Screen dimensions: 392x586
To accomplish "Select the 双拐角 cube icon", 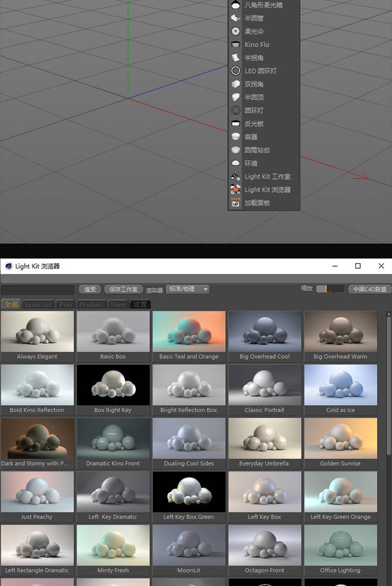I will coord(235,84).
